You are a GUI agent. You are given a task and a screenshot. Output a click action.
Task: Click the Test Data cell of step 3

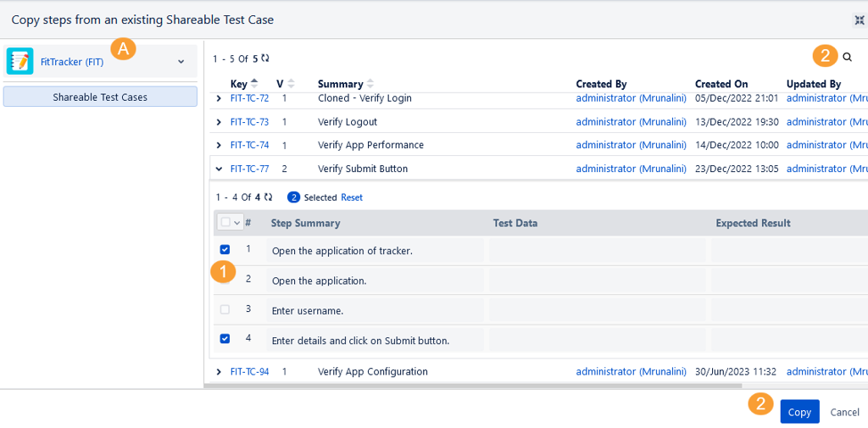(598, 310)
